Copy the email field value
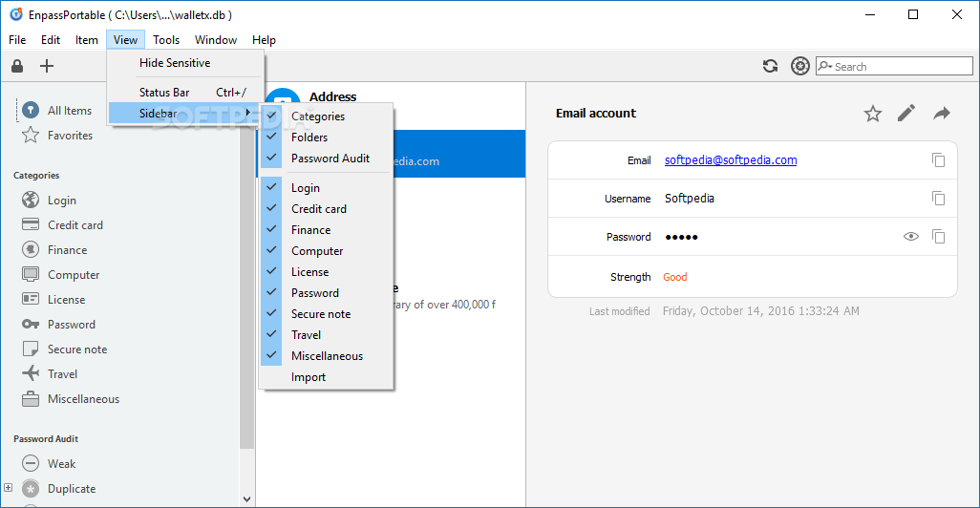The height and width of the screenshot is (508, 980). point(939,160)
